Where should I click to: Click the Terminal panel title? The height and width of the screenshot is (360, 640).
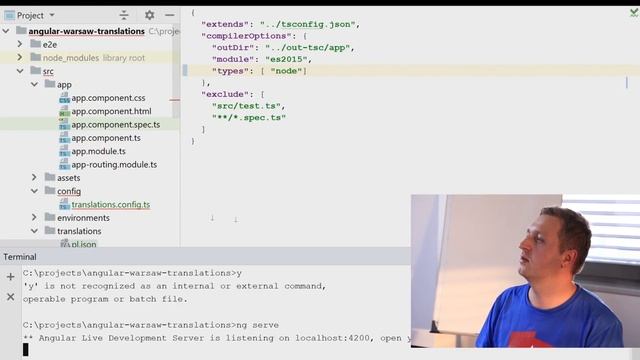(x=20, y=257)
